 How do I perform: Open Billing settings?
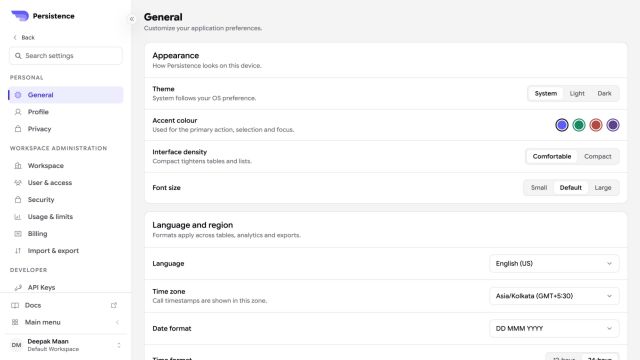pyautogui.click(x=66, y=234)
